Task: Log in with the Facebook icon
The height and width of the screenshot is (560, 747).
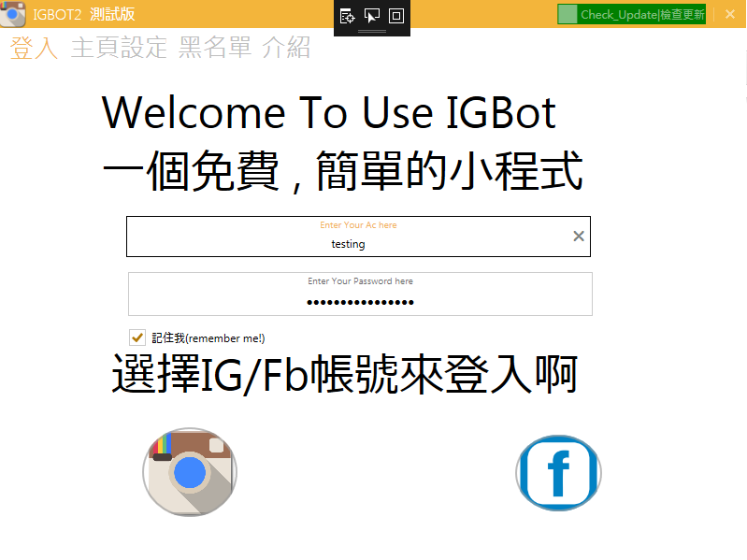Action: coord(558,473)
